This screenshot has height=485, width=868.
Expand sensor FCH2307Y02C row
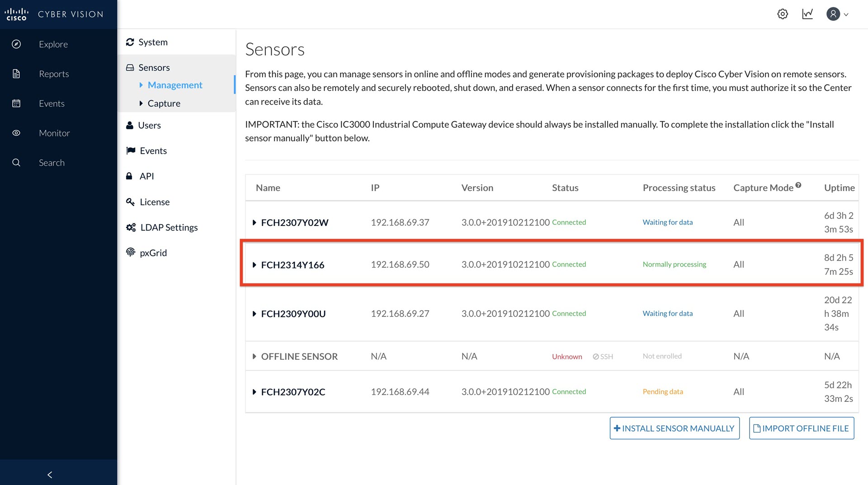254,392
